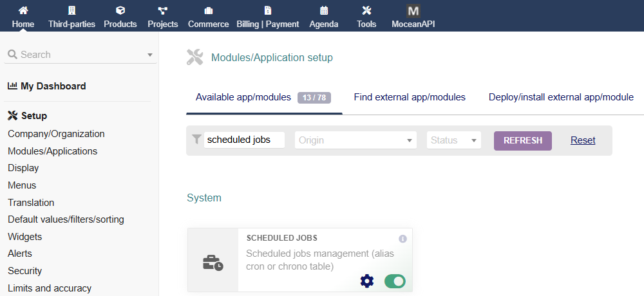Open the Commerce module icon

pos(208,11)
